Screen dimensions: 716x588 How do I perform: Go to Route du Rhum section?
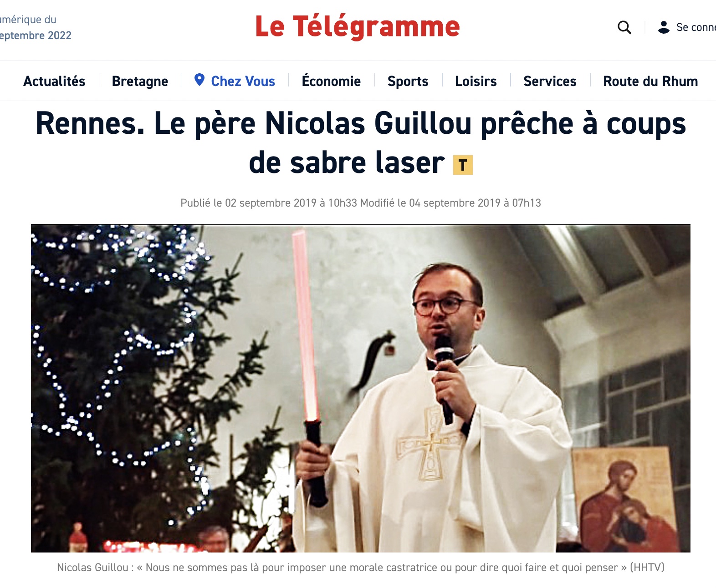(650, 81)
